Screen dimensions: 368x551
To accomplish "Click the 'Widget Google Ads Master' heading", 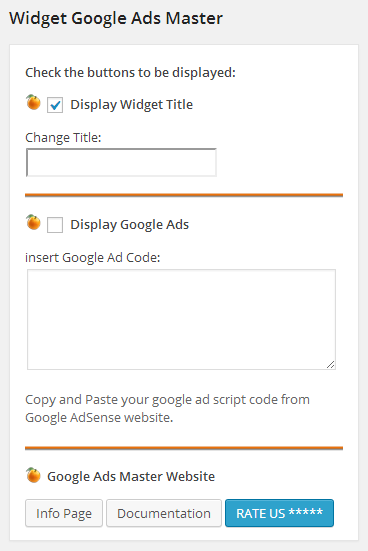I will pos(116,18).
